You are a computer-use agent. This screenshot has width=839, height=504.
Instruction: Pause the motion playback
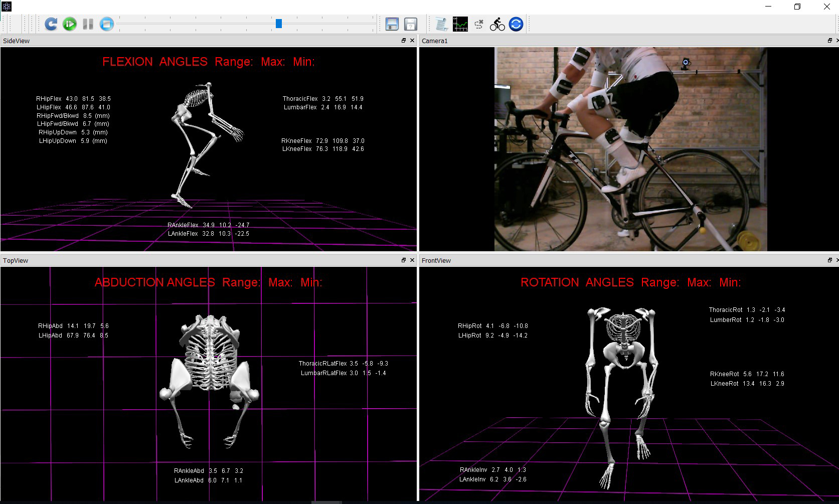point(88,24)
